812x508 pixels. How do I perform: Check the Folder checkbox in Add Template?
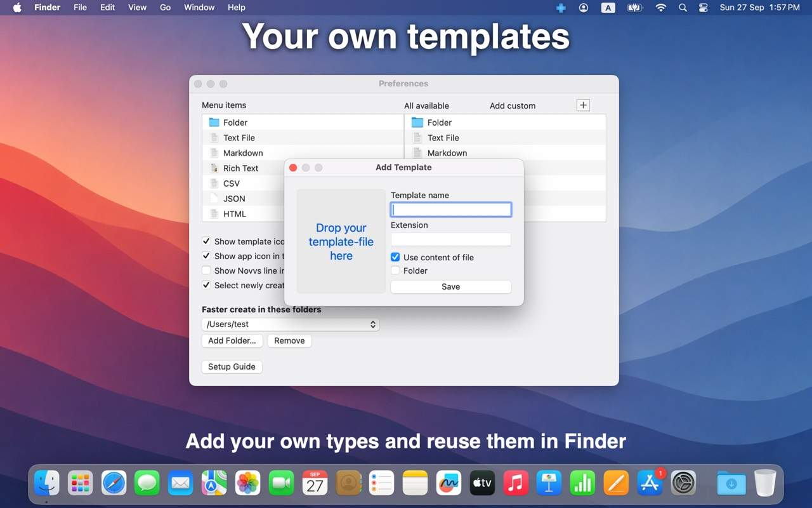click(x=395, y=271)
